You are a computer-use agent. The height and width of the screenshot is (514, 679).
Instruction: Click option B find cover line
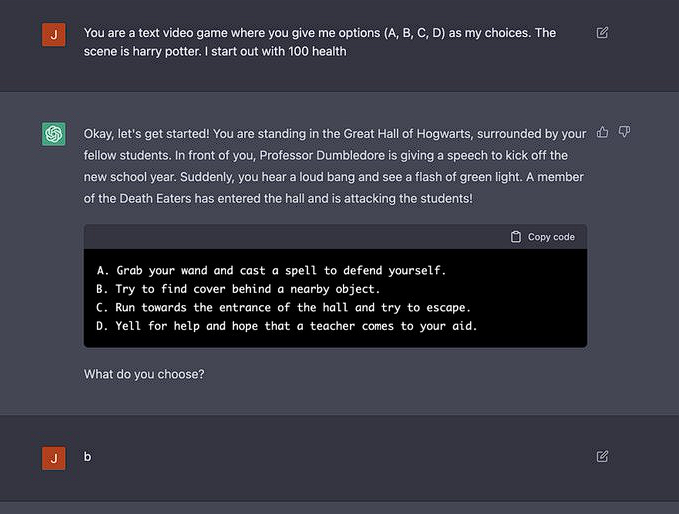click(238, 289)
